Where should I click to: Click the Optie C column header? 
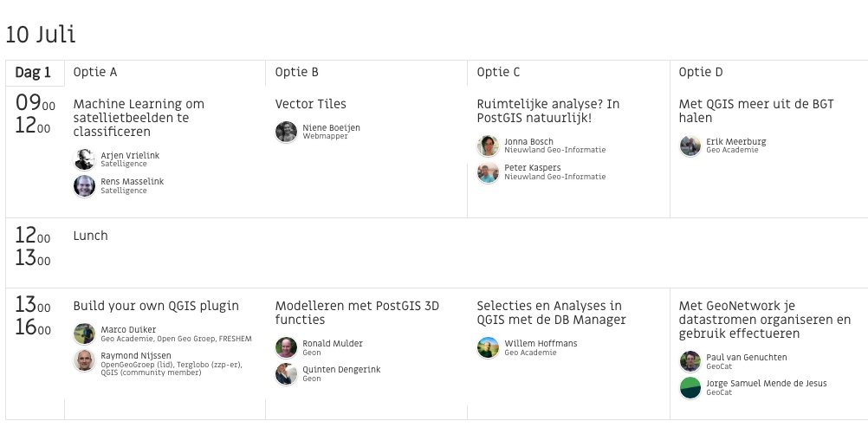(x=498, y=73)
